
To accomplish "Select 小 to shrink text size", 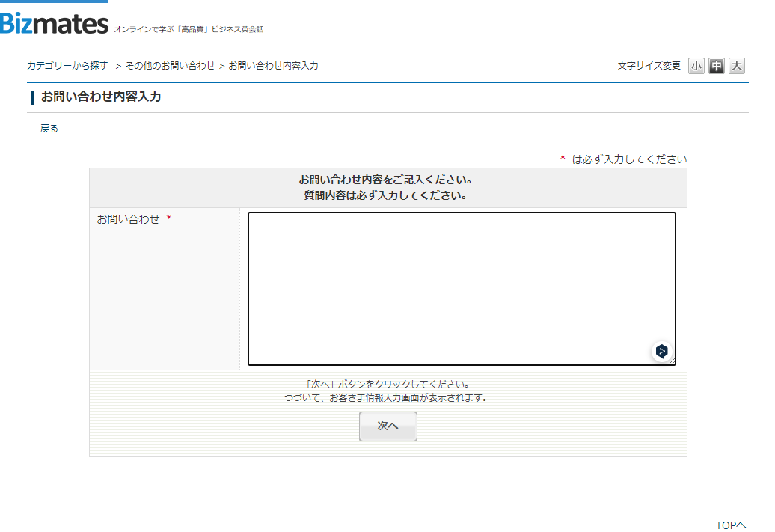I will [x=696, y=66].
